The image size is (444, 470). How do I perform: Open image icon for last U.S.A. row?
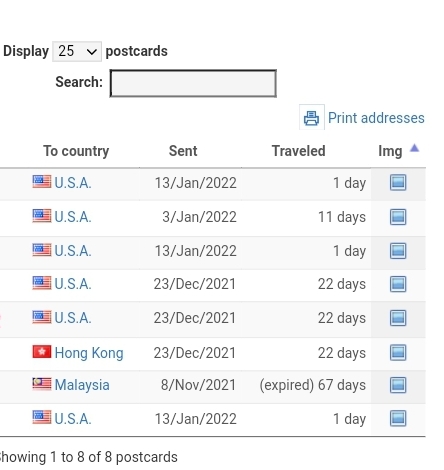398,419
